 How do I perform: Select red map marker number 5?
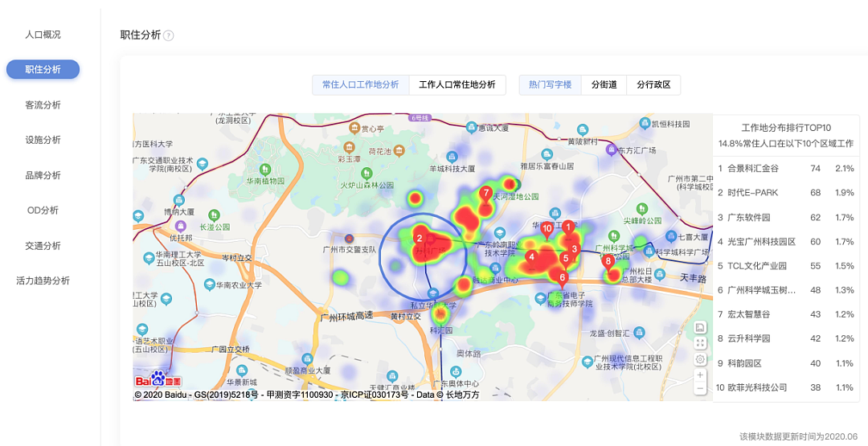click(565, 260)
